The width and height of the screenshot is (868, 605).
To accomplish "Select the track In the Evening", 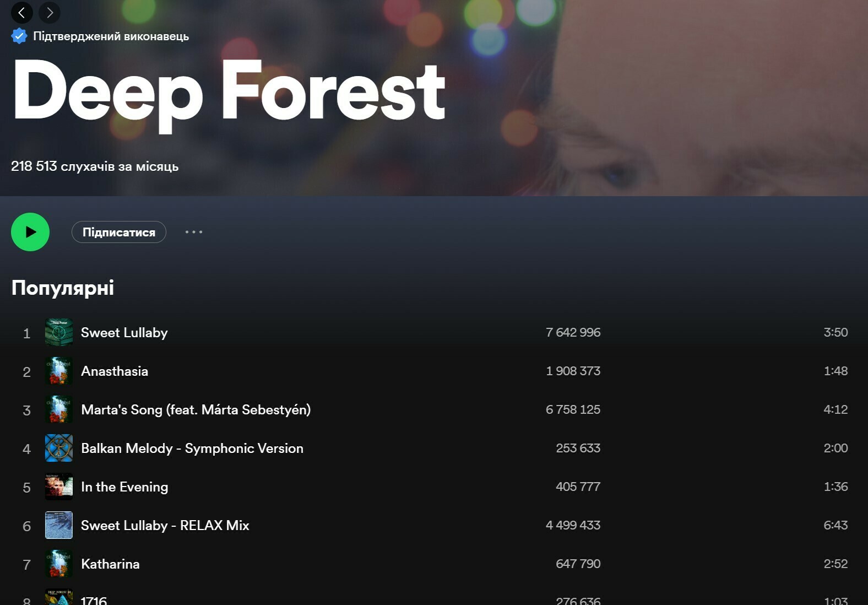I will coord(124,487).
